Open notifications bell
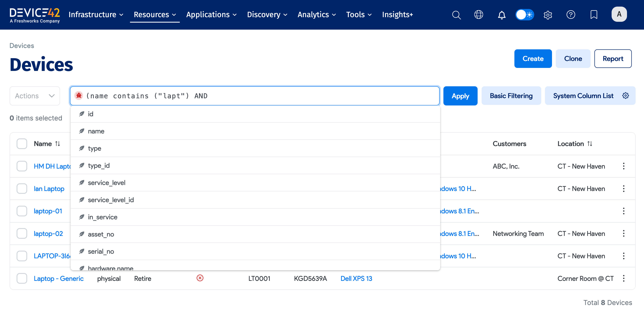The width and height of the screenshot is (644, 322). coord(502,15)
